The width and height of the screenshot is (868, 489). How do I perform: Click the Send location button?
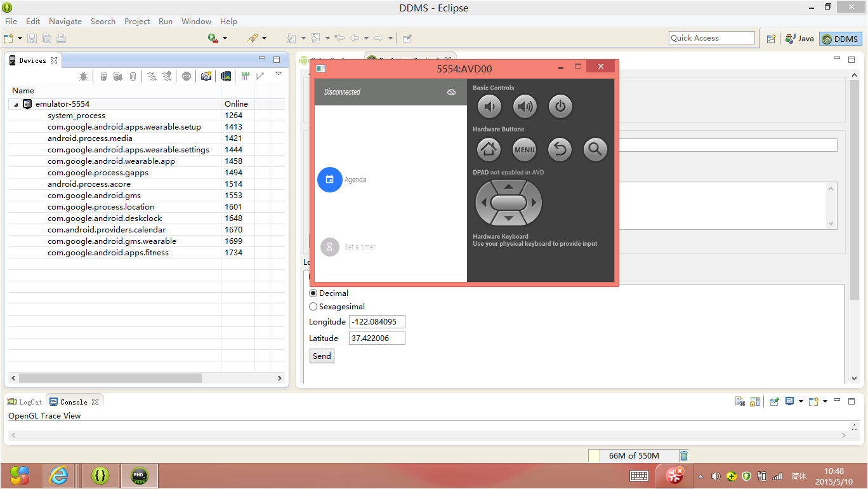click(x=322, y=356)
